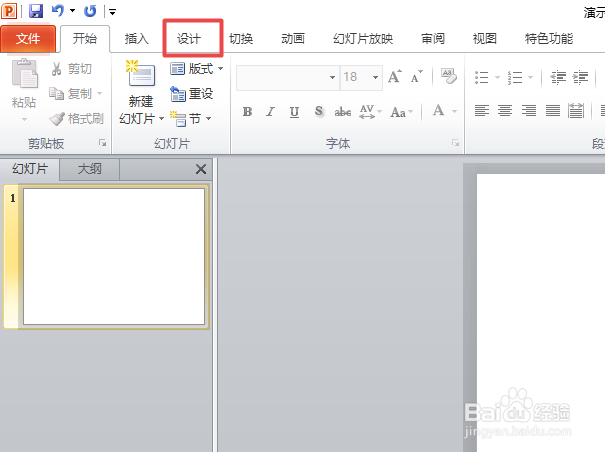Open the Clipboard (剪贴板) dialog launcher

click(x=102, y=143)
